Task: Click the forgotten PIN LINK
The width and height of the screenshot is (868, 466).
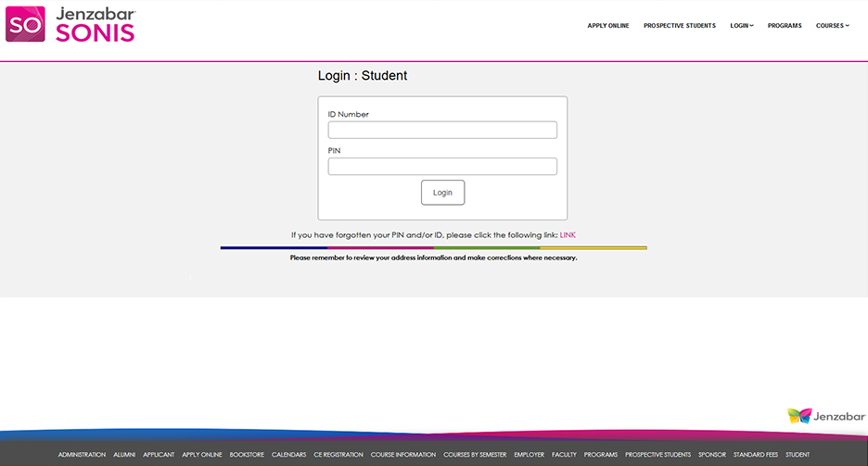Action: (568, 235)
